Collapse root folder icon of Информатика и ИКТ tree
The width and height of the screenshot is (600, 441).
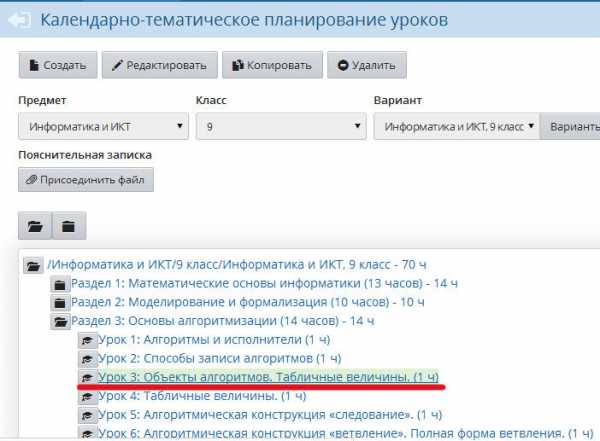[x=33, y=265]
